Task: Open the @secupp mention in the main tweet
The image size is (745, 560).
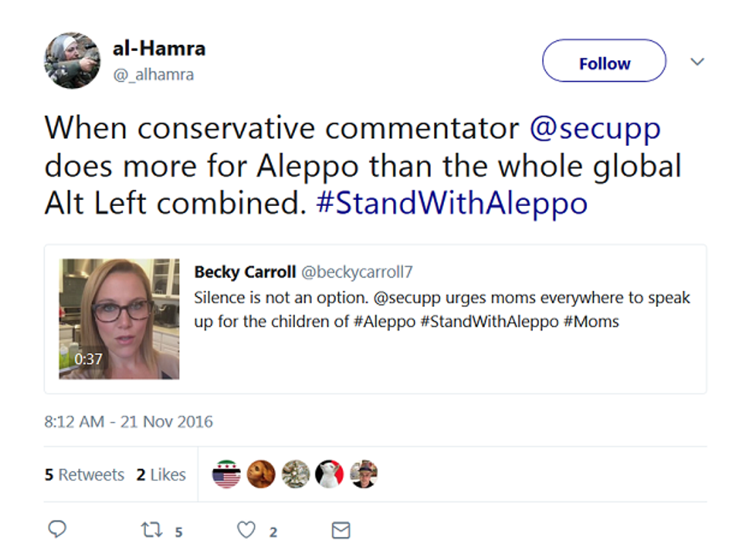Action: 594,128
